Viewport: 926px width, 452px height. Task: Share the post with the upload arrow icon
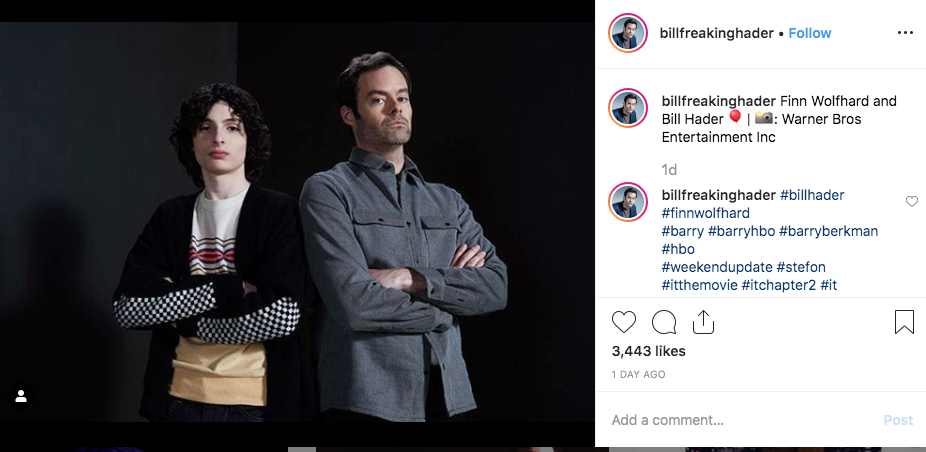coord(703,322)
